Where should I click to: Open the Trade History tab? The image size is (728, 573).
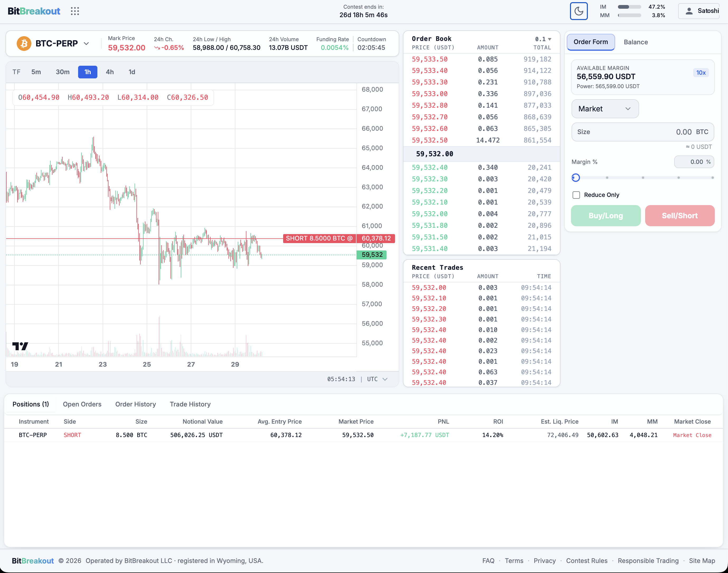point(190,404)
